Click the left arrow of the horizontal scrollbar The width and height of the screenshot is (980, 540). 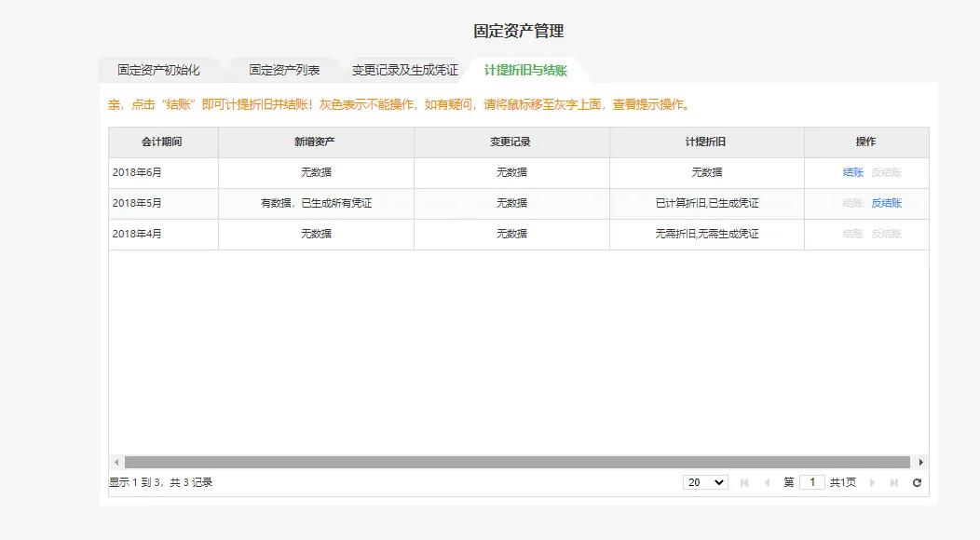pyautogui.click(x=115, y=462)
